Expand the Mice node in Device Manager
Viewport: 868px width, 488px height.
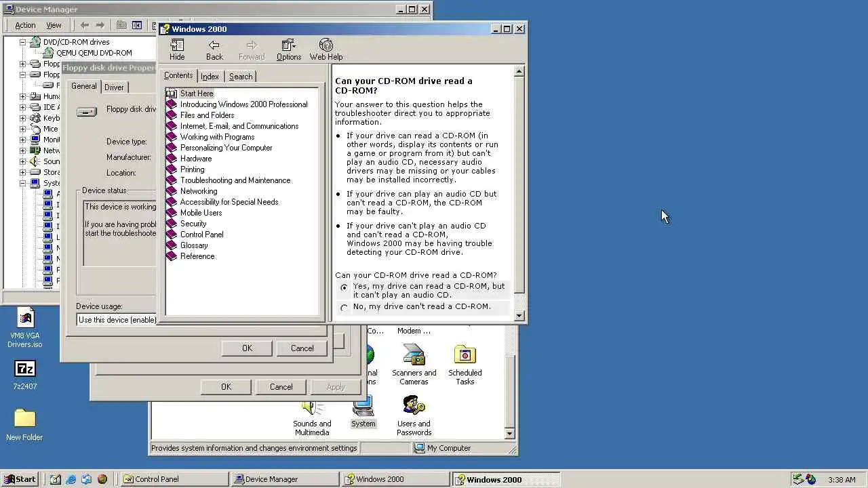pyautogui.click(x=22, y=129)
